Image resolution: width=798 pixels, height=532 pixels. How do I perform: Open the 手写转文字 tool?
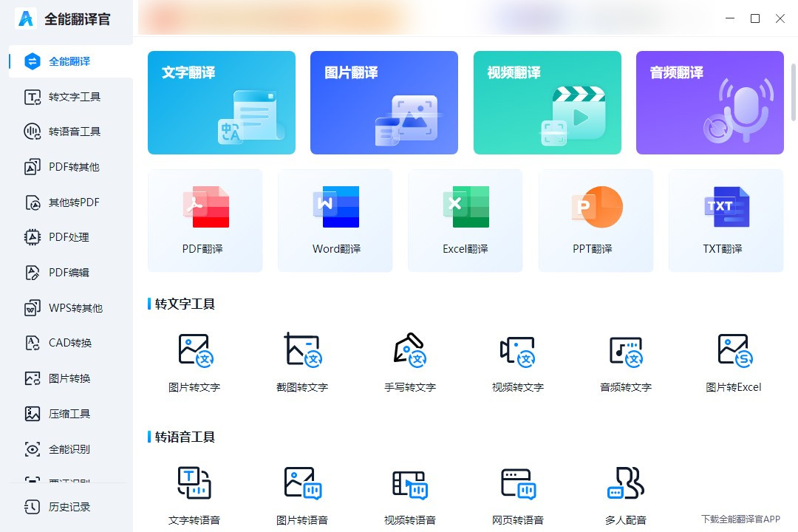pyautogui.click(x=409, y=361)
